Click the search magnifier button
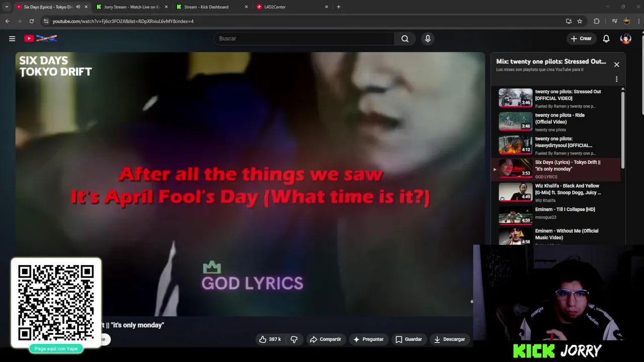644x362 pixels. tap(405, 39)
